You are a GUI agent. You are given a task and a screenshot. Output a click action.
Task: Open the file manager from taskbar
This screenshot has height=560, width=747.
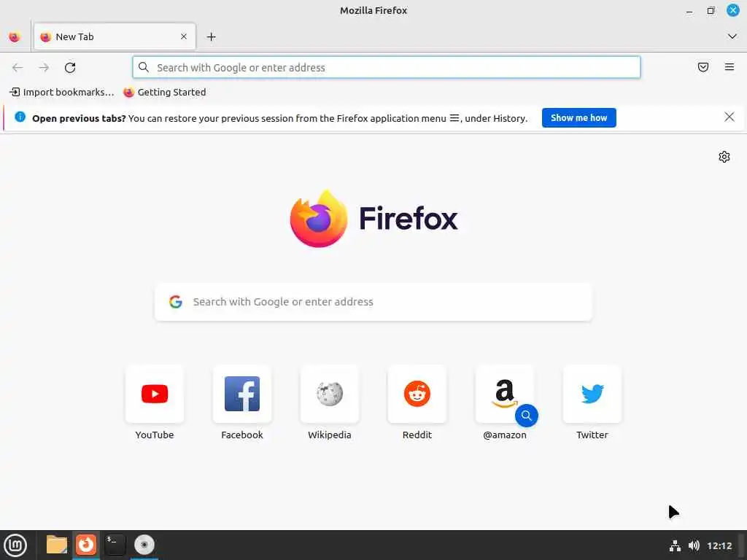click(x=57, y=545)
